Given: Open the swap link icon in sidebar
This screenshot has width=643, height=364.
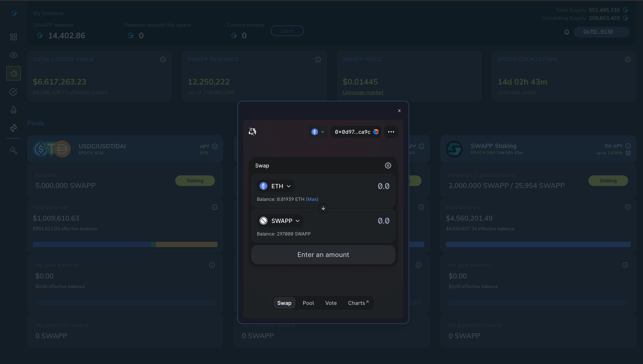Looking at the screenshot, I should coord(14,128).
